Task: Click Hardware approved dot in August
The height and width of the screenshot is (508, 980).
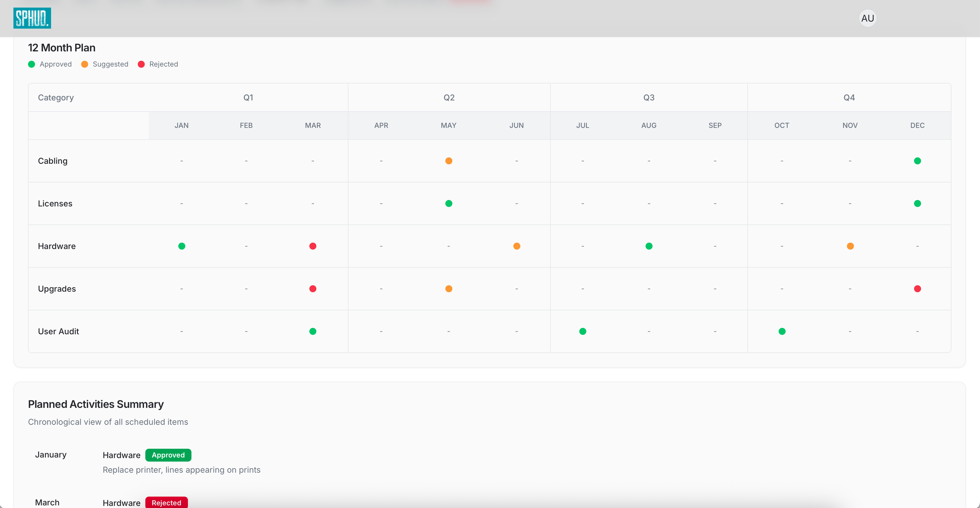Action: click(649, 246)
